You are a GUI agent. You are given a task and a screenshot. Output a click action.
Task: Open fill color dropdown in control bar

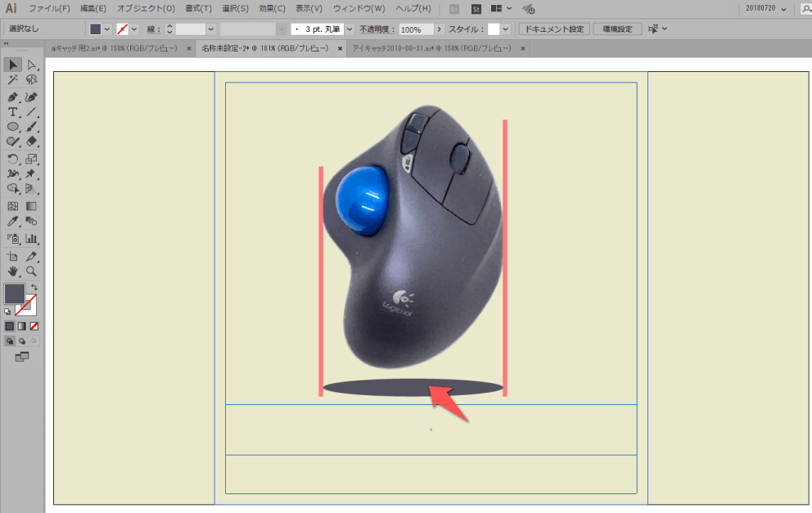point(107,29)
